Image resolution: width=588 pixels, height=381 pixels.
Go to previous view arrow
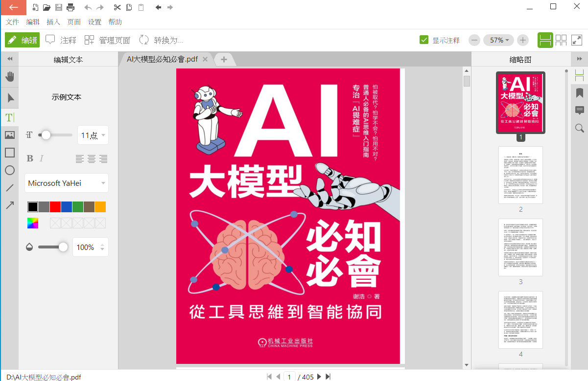158,7
